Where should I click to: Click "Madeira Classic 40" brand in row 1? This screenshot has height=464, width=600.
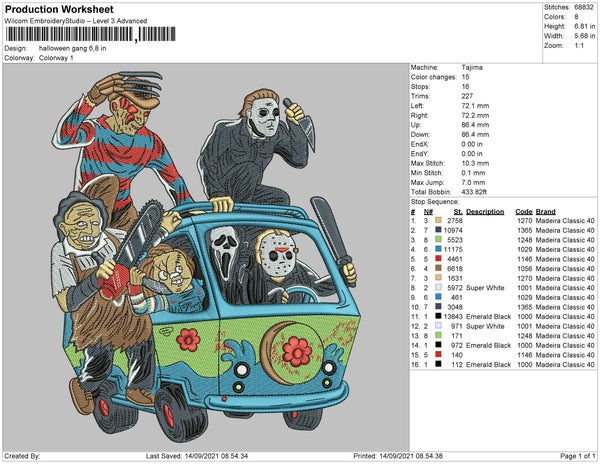(x=565, y=221)
